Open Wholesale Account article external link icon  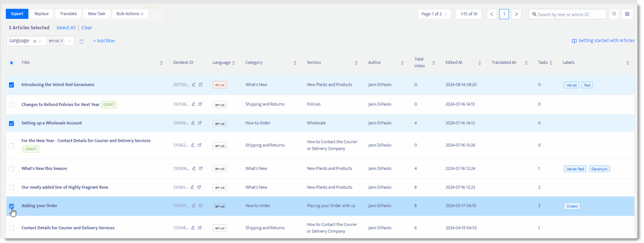pyautogui.click(x=200, y=123)
